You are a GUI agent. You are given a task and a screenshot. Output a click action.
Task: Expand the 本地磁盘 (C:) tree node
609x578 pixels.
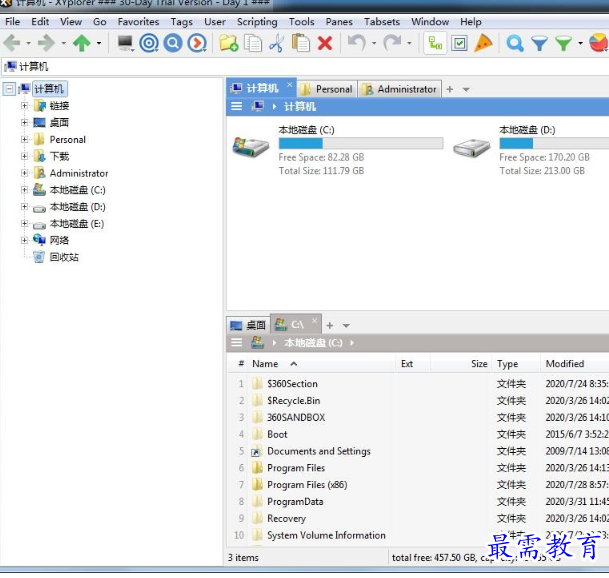tap(24, 190)
